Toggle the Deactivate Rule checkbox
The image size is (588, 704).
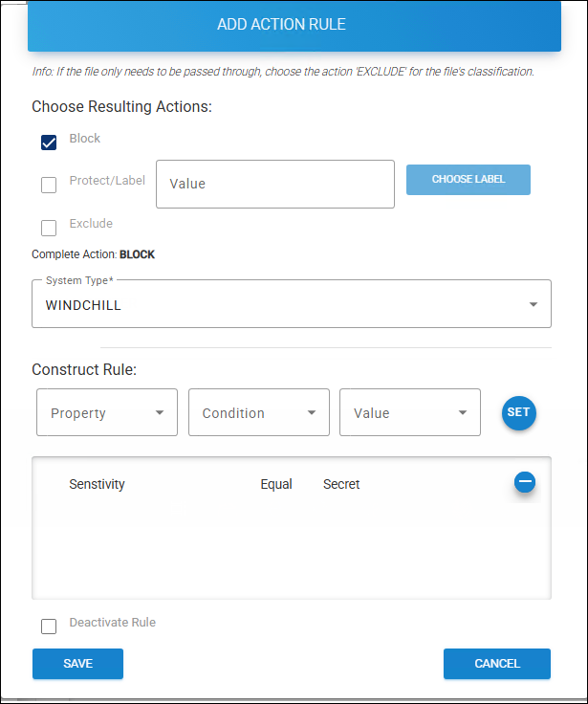pos(49,627)
